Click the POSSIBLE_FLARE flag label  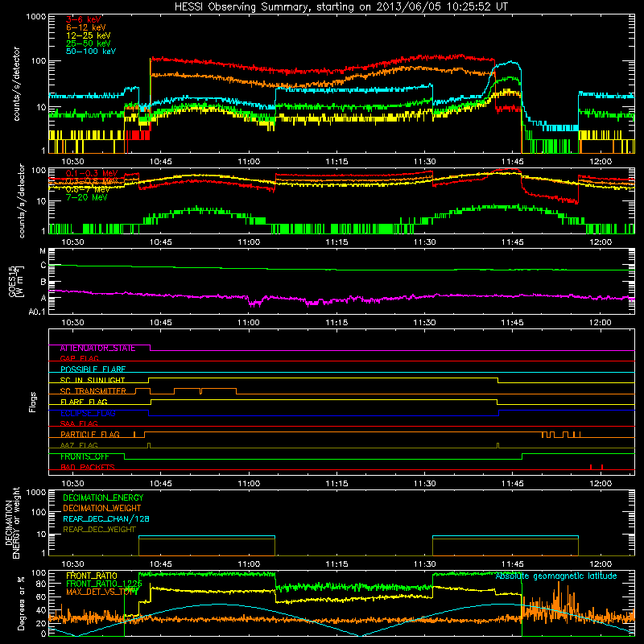point(93,369)
